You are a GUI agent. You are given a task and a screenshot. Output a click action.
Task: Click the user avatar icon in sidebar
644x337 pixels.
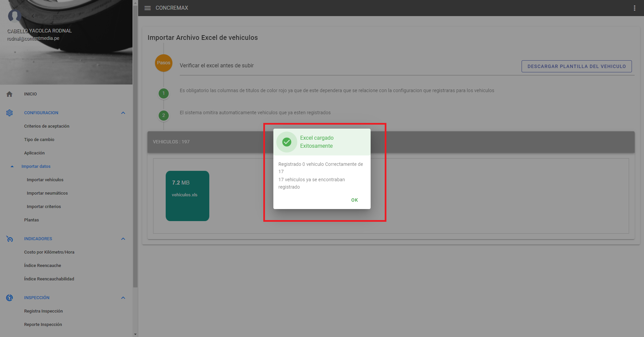tap(14, 16)
